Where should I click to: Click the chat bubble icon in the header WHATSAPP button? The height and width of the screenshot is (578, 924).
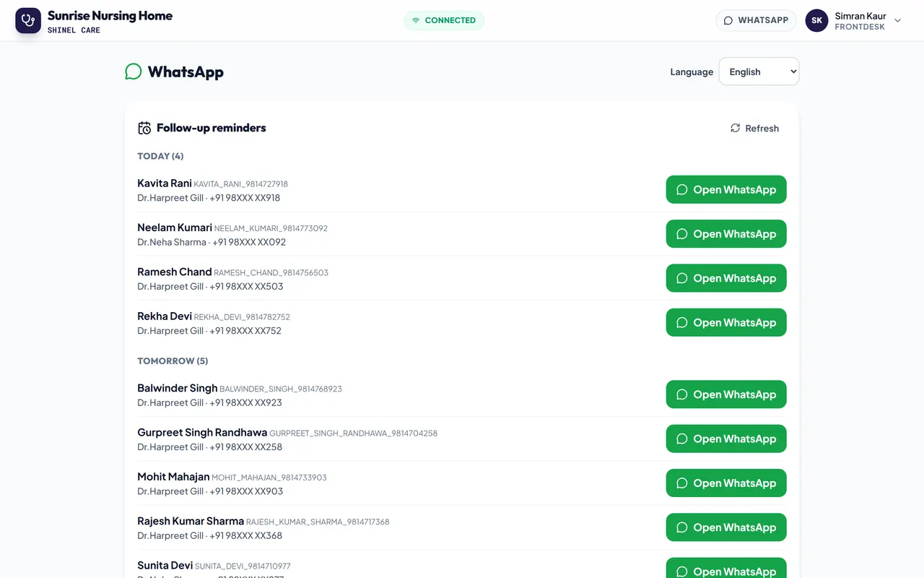(x=728, y=20)
